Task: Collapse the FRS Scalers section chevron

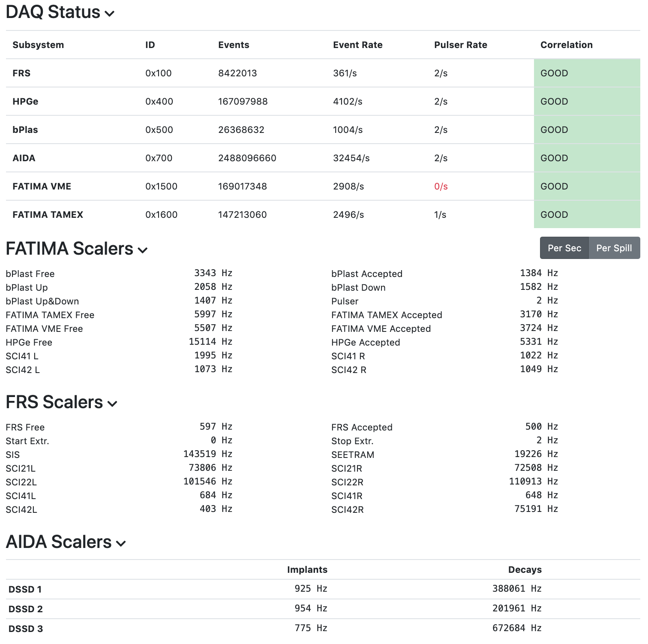Action: [112, 403]
